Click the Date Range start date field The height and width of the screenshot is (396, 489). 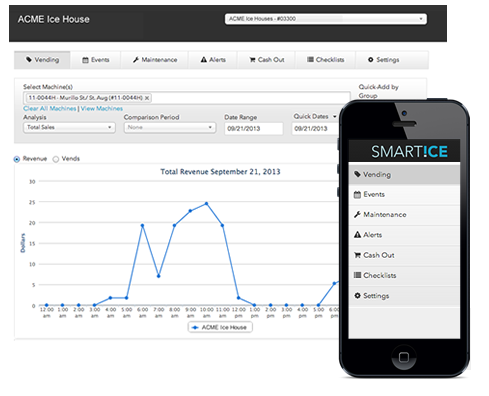(254, 129)
